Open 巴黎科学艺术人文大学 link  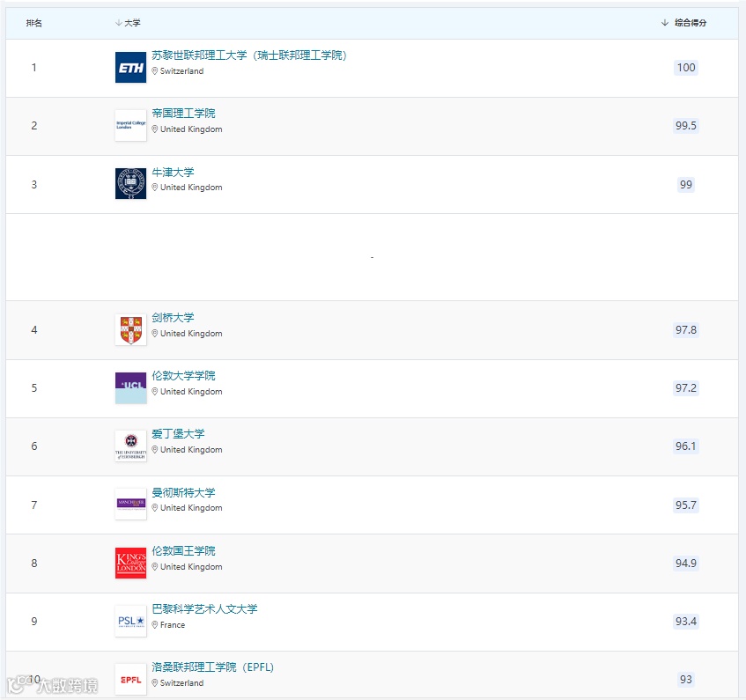pos(204,608)
